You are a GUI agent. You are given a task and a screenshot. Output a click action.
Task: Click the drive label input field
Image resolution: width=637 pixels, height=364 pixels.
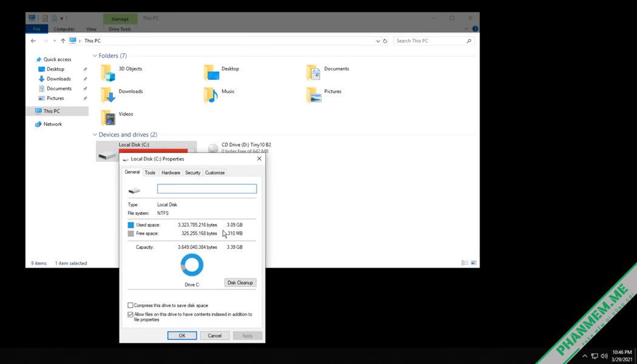(x=207, y=189)
